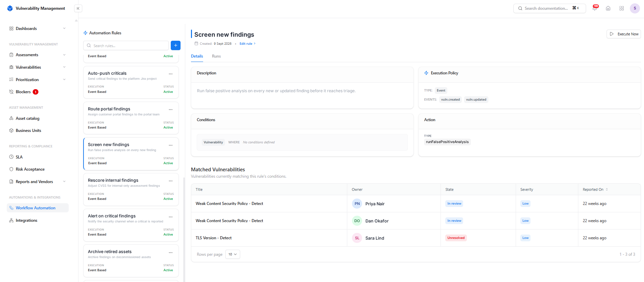Open the notifications bell

point(595,8)
